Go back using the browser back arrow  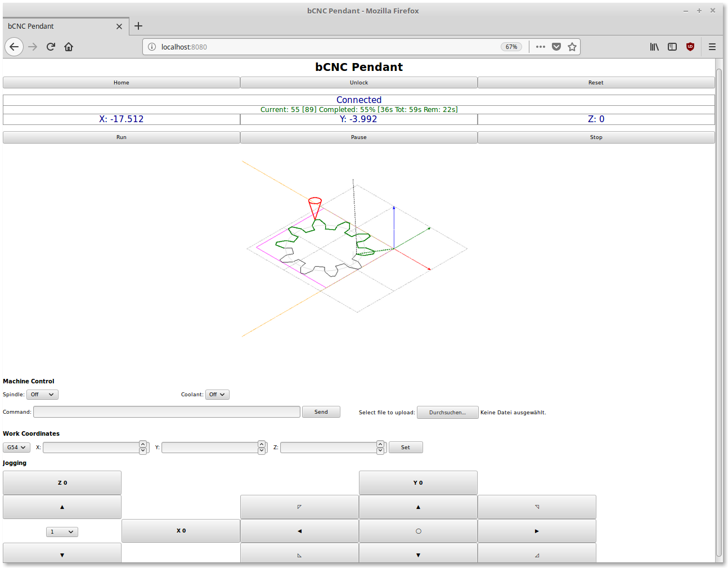pyautogui.click(x=14, y=47)
